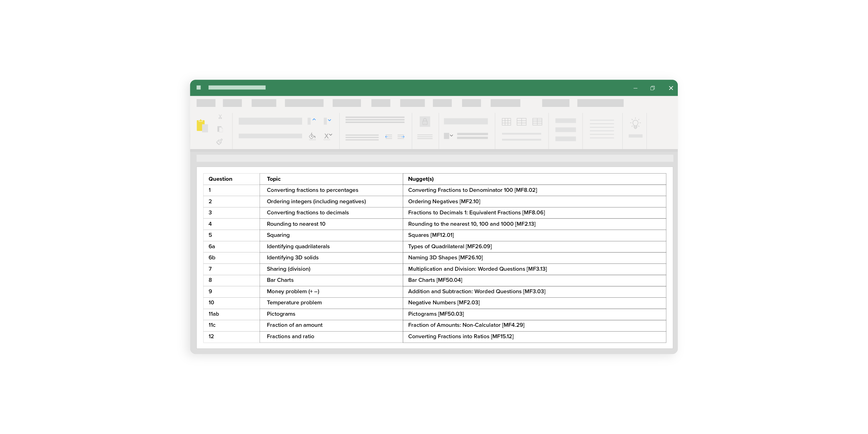Click 'Converting Fractions into Ratios [MF15.12]'

point(535,337)
